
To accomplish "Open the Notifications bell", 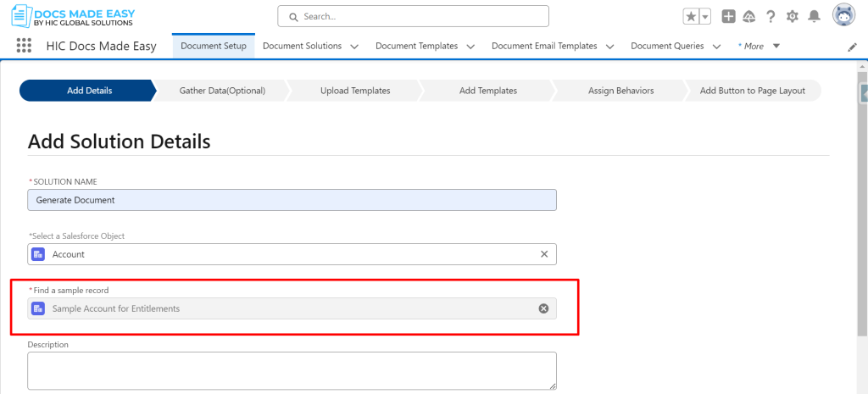I will [x=814, y=17].
